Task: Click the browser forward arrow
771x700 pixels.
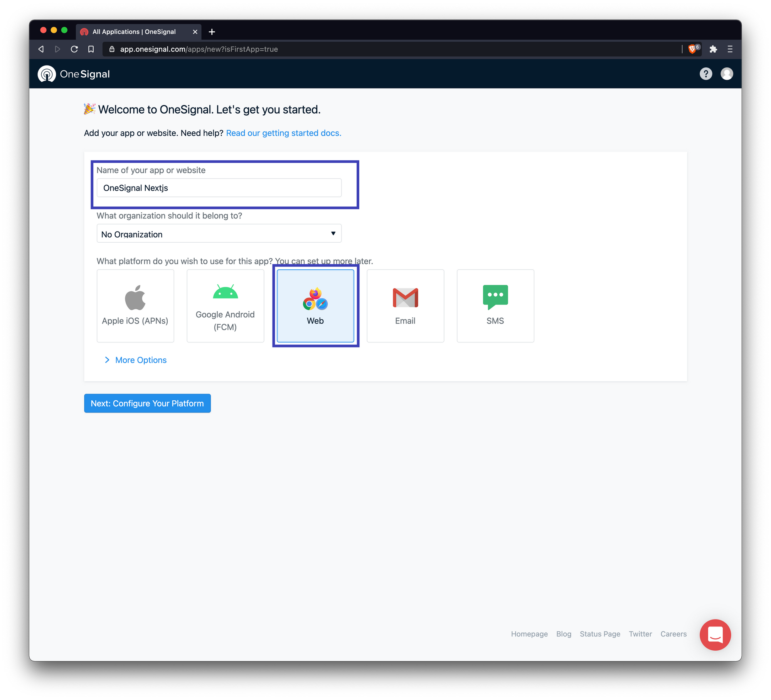Action: click(x=57, y=49)
